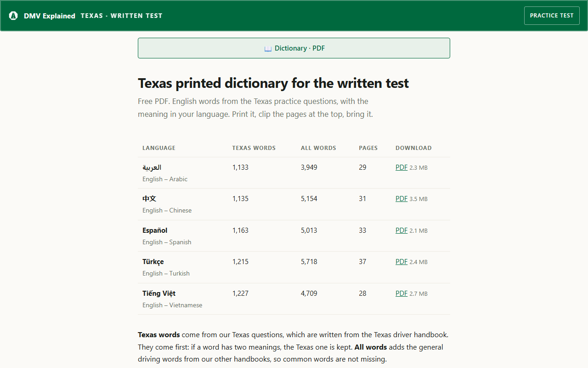
Task: Select the Español language name
Action: (x=155, y=230)
